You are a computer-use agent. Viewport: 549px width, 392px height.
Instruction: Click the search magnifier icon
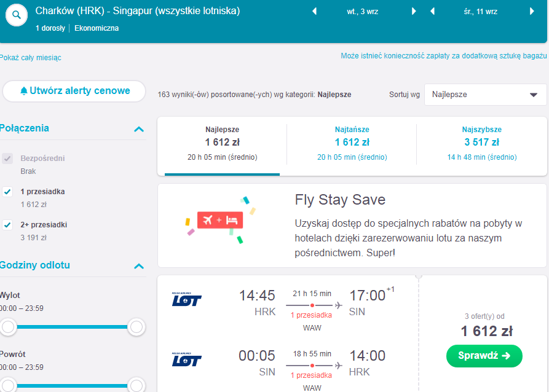pyautogui.click(x=17, y=15)
